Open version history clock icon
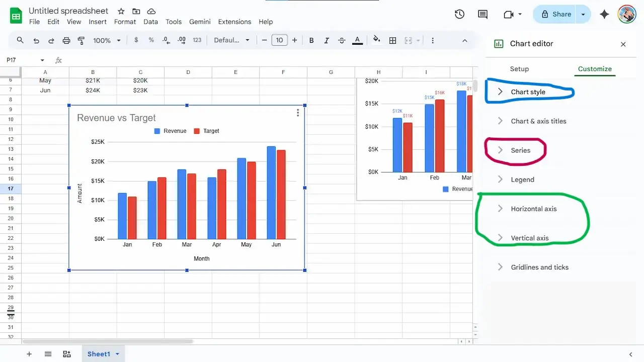Screen dimensions: 644x362 coord(459,15)
